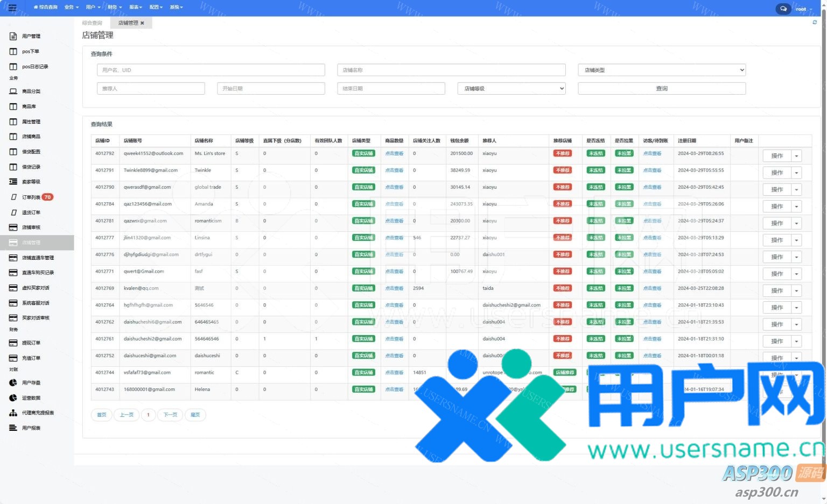Viewport: 827px width, 504px height.
Task: Open the 财务 top menu
Action: [114, 8]
